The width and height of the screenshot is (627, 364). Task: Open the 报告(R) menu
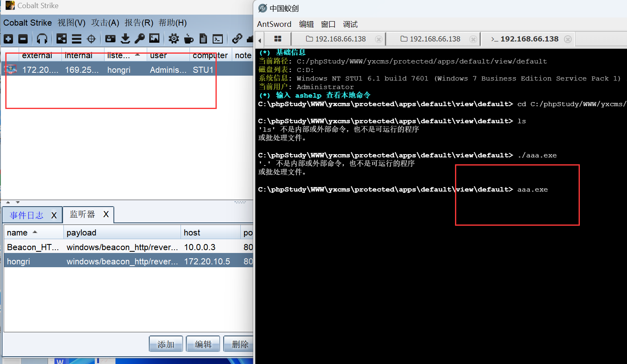(x=139, y=23)
